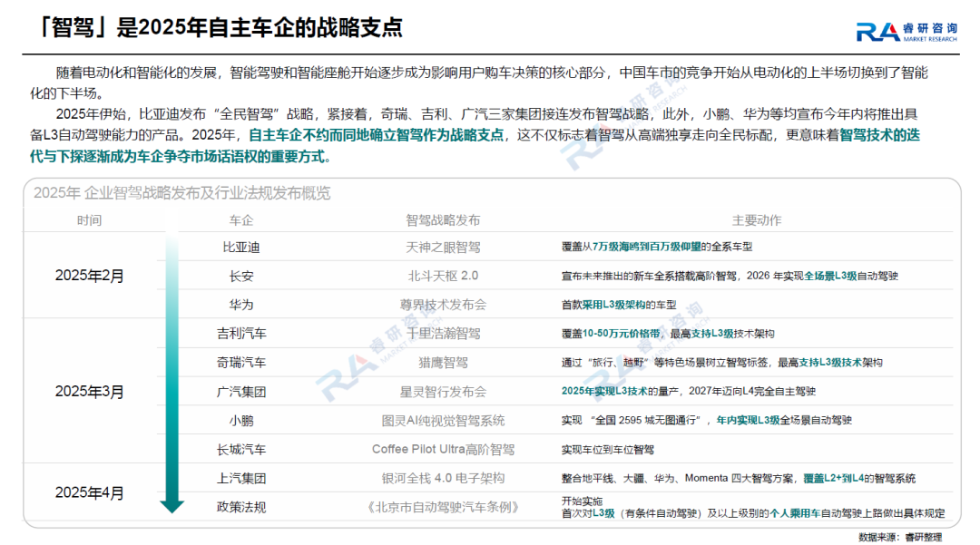Click 奇瑞 action text mentioning 旅行、越野

721,362
